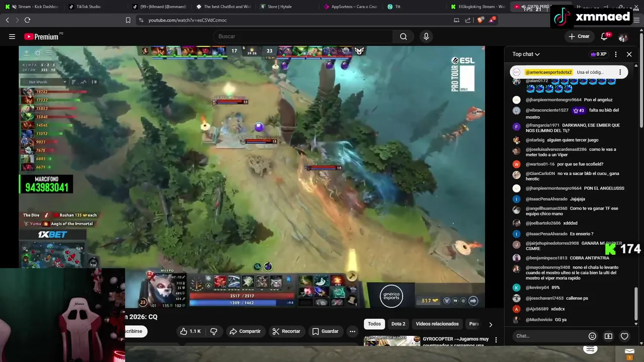
Task: Start voice search with microphone icon
Action: (426, 36)
